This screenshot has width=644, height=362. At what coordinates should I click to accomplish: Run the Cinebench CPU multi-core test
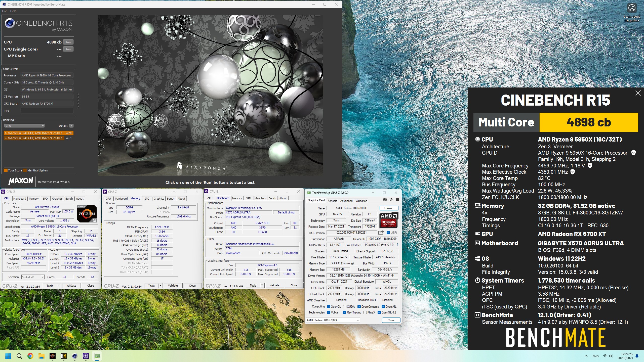click(x=68, y=42)
